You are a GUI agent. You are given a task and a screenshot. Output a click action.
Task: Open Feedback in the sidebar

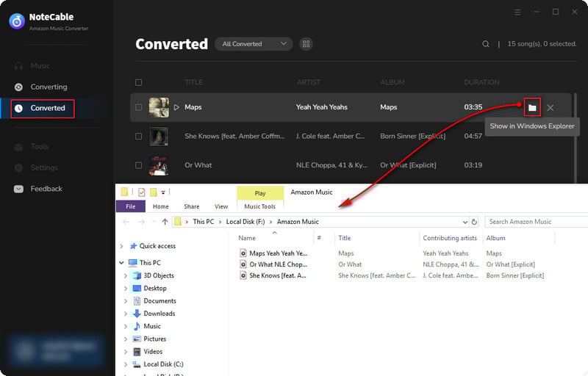(38, 189)
